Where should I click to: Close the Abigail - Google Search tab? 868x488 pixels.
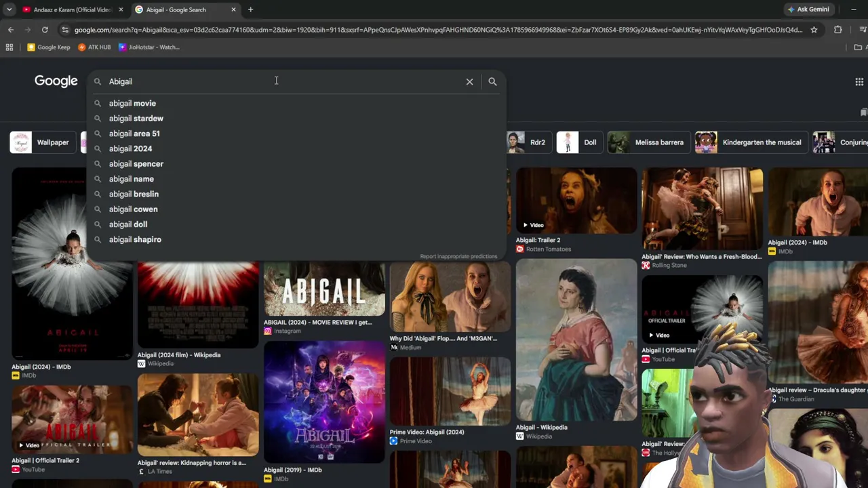click(x=233, y=9)
